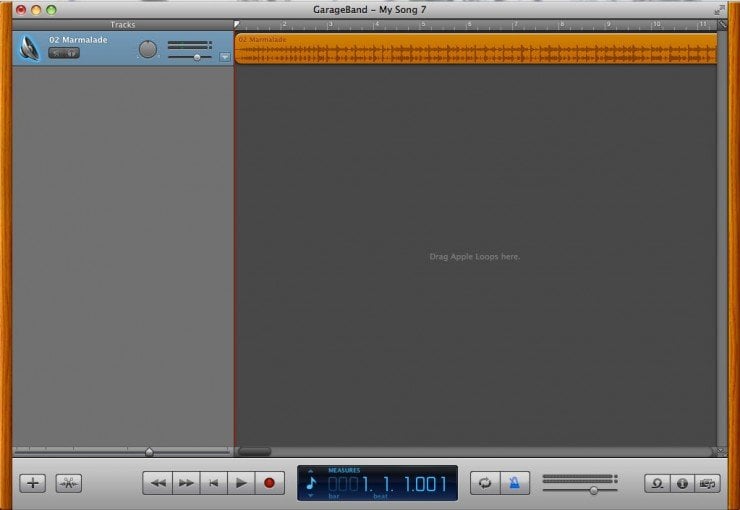The width and height of the screenshot is (740, 510).
Task: Switch LCD mode with the down arrow
Action: 311,495
